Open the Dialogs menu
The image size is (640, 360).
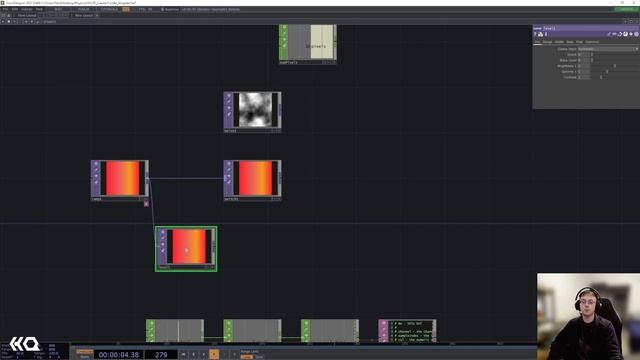click(x=27, y=9)
